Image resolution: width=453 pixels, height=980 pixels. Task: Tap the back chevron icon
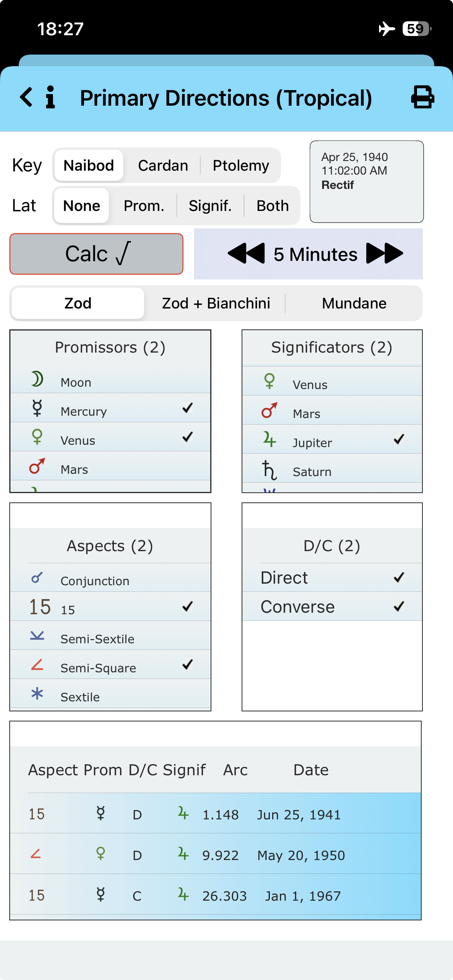coord(26,97)
